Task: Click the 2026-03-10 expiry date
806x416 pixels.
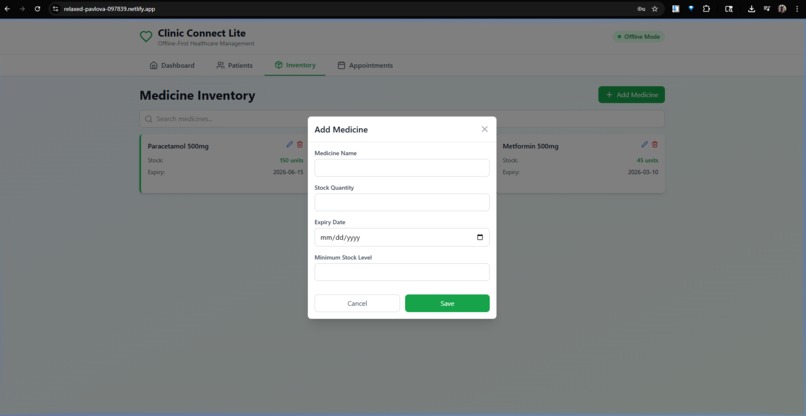Action: [x=643, y=172]
